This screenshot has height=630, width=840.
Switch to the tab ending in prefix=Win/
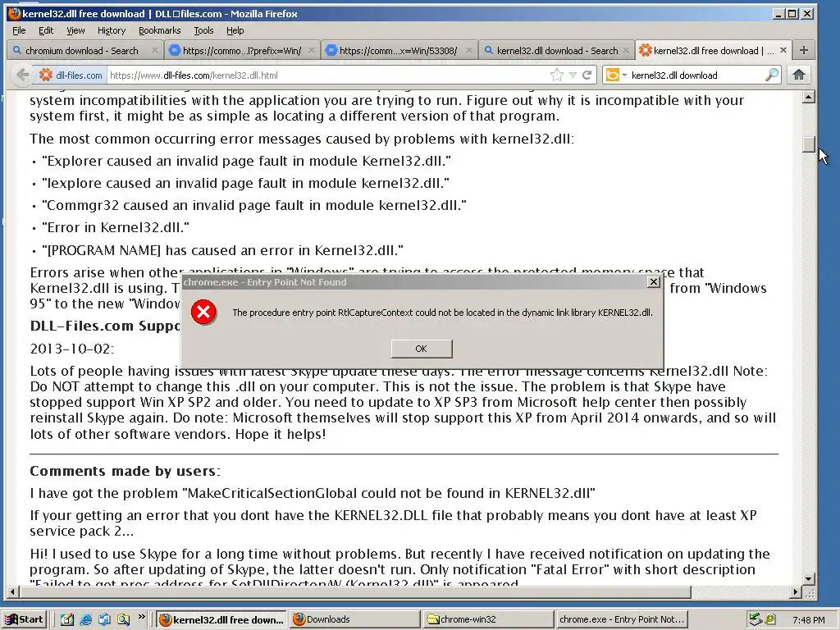[241, 50]
